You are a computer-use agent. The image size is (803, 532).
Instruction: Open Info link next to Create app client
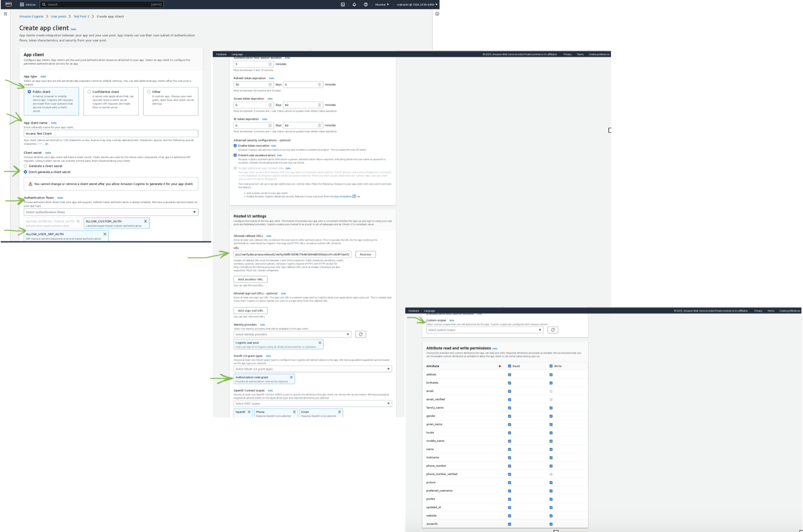pos(73,29)
